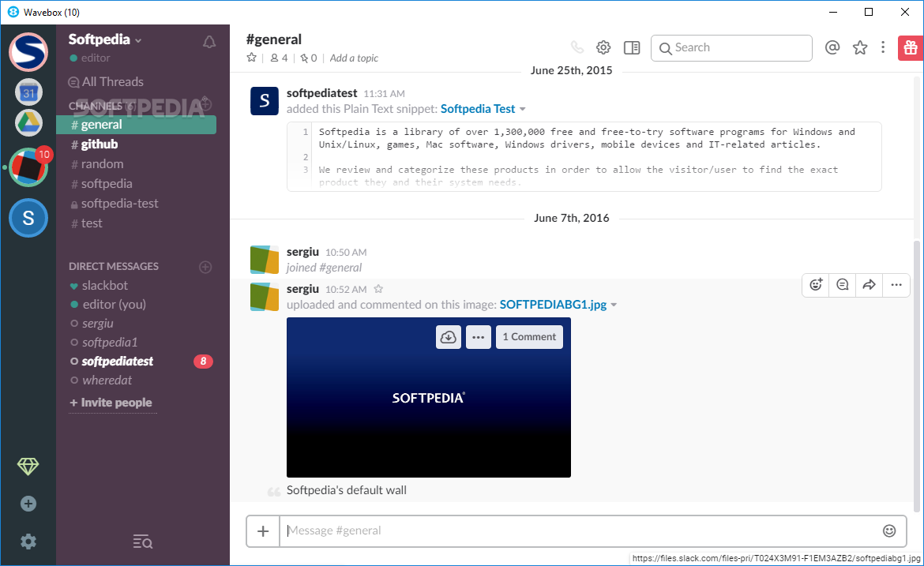The image size is (924, 566).
Task: Open channel settings gear icon
Action: click(603, 47)
